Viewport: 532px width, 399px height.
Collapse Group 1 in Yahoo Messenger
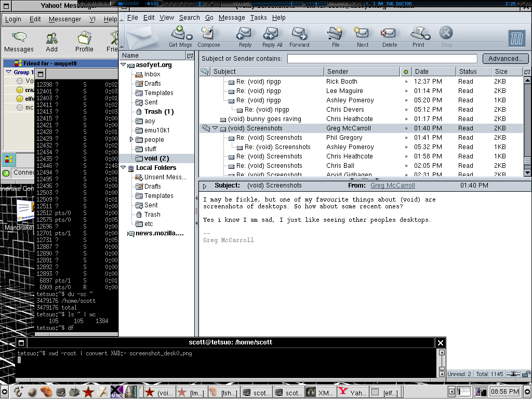[x=8, y=72]
